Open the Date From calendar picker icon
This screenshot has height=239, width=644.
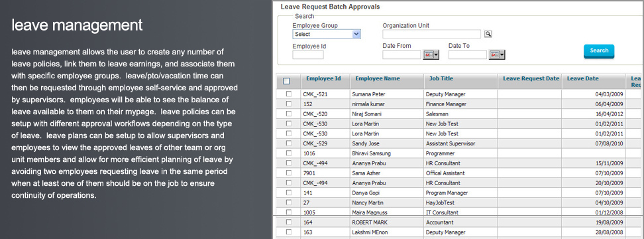tap(431, 54)
